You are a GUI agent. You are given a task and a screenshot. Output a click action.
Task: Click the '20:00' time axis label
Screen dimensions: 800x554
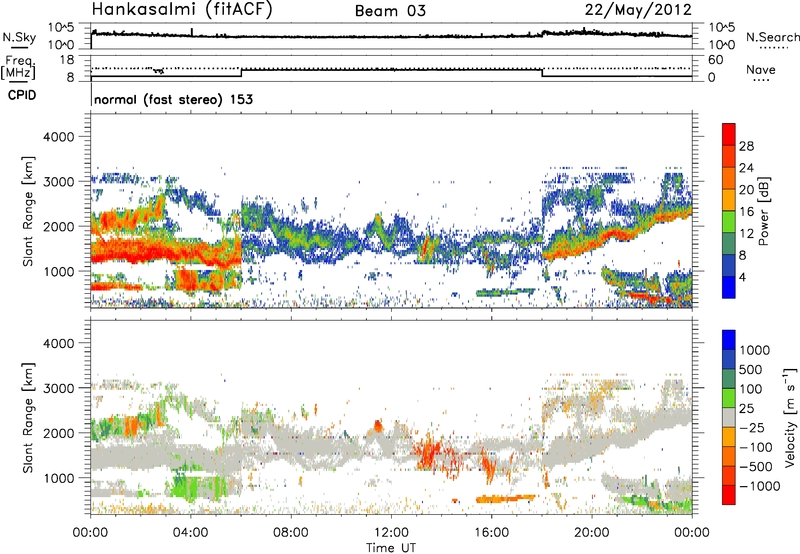coord(592,533)
